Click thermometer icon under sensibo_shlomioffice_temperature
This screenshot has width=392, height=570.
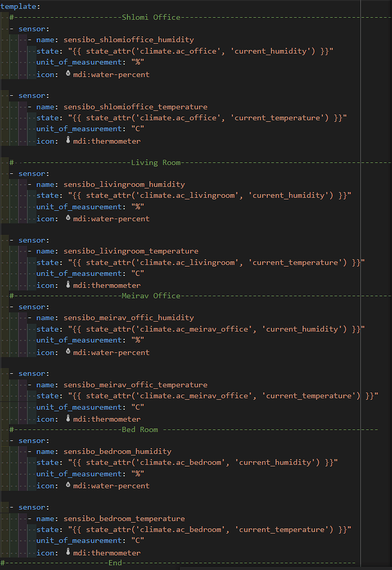pyautogui.click(x=68, y=140)
